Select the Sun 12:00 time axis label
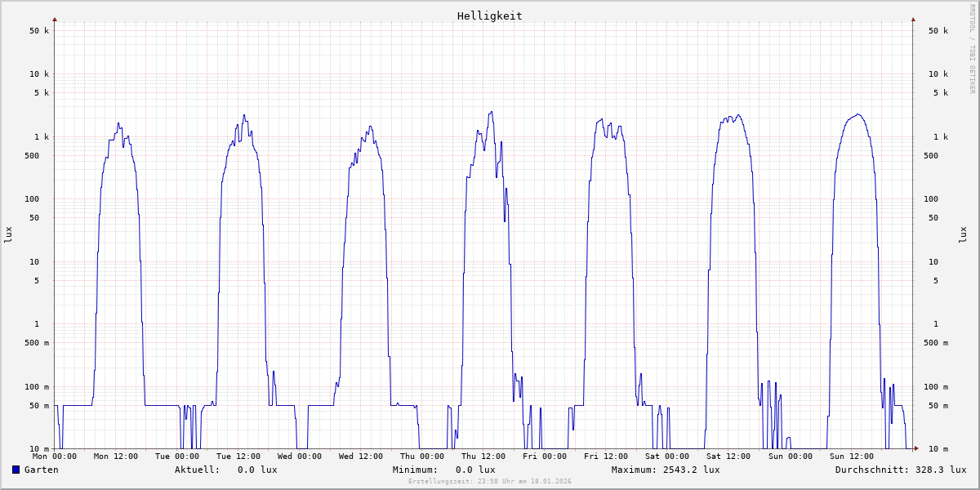 coord(851,457)
